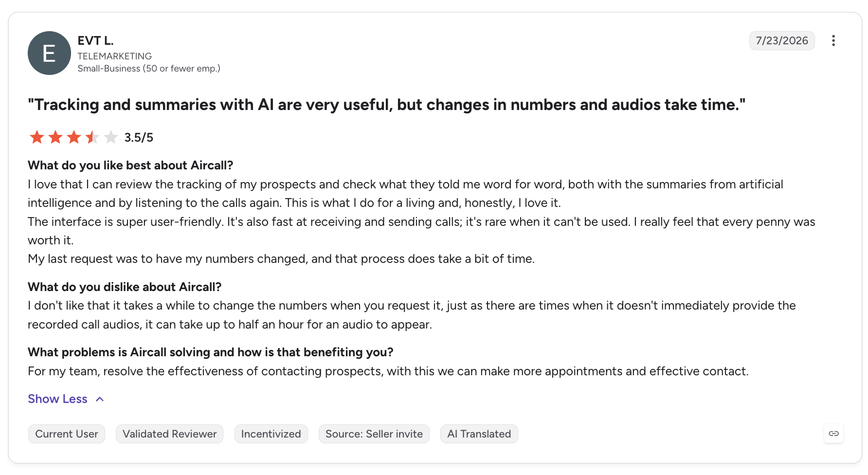Click the second filled rating star
The image size is (868, 475).
click(x=55, y=137)
